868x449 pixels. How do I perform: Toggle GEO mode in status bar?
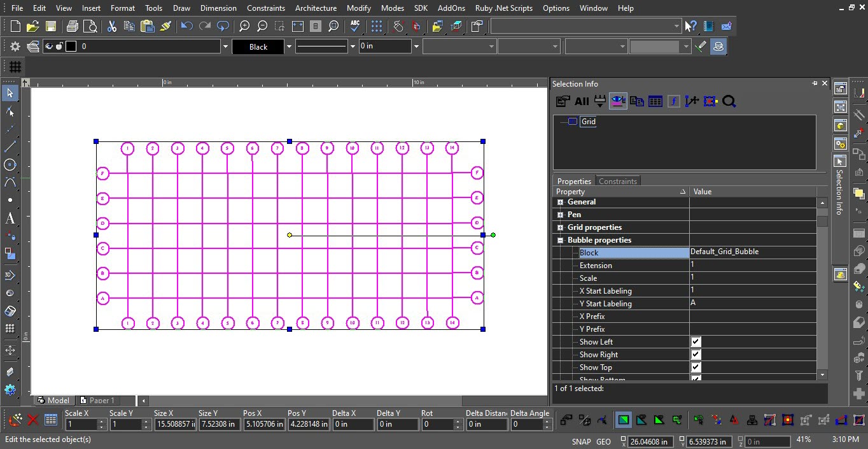(x=603, y=441)
